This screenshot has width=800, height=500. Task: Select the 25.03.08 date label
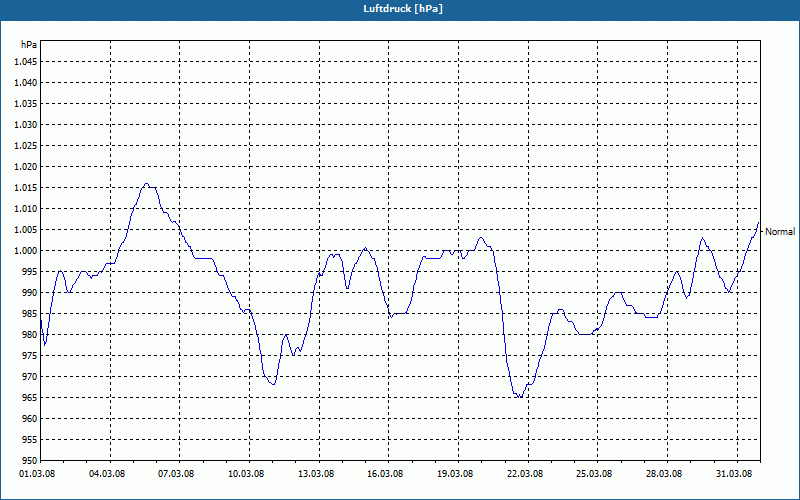(594, 473)
